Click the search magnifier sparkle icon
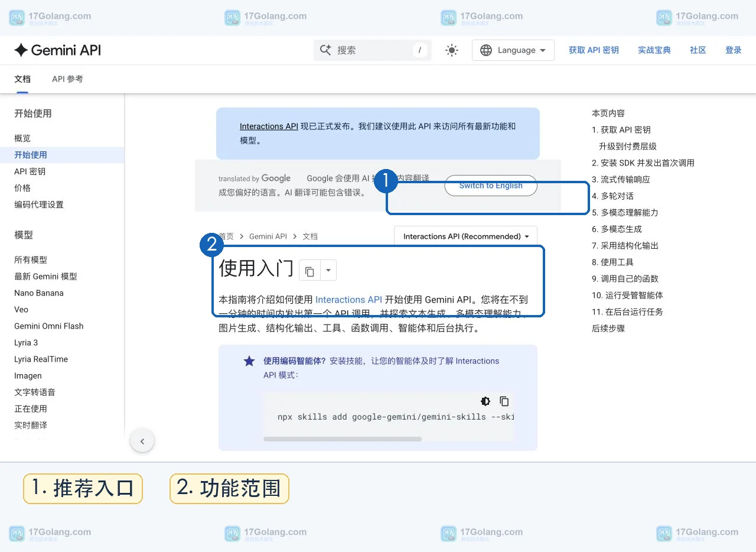This screenshot has height=552, width=756. point(325,50)
